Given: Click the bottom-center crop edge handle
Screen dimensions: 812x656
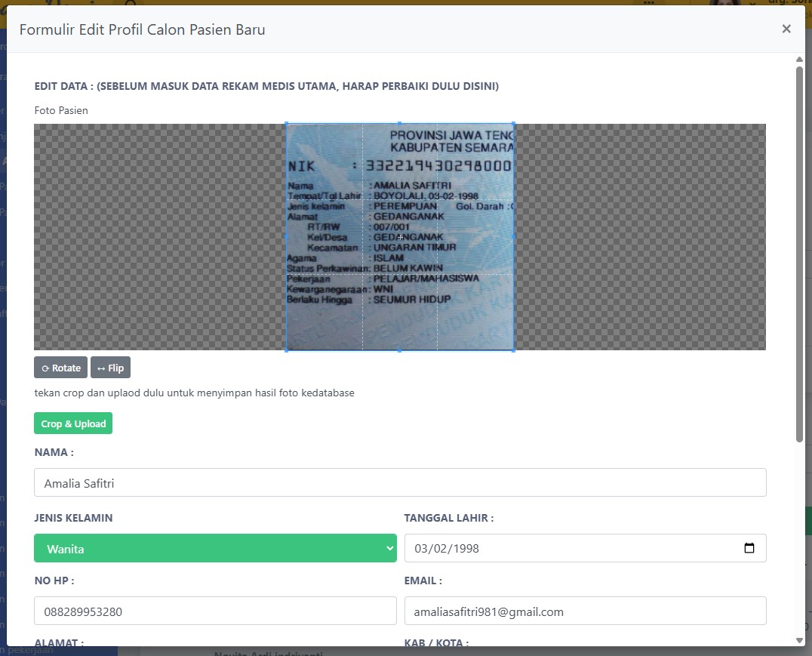Looking at the screenshot, I should coord(400,350).
